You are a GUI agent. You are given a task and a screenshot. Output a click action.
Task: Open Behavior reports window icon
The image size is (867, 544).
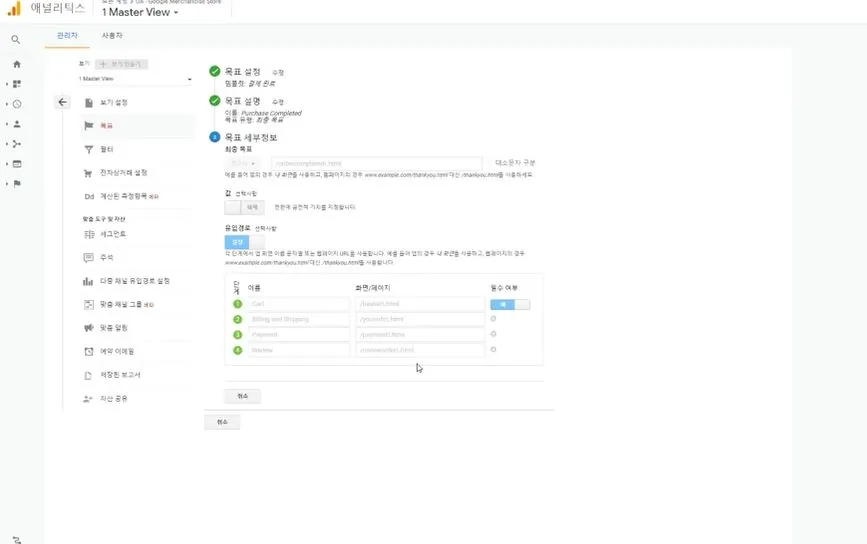pyautogui.click(x=17, y=164)
